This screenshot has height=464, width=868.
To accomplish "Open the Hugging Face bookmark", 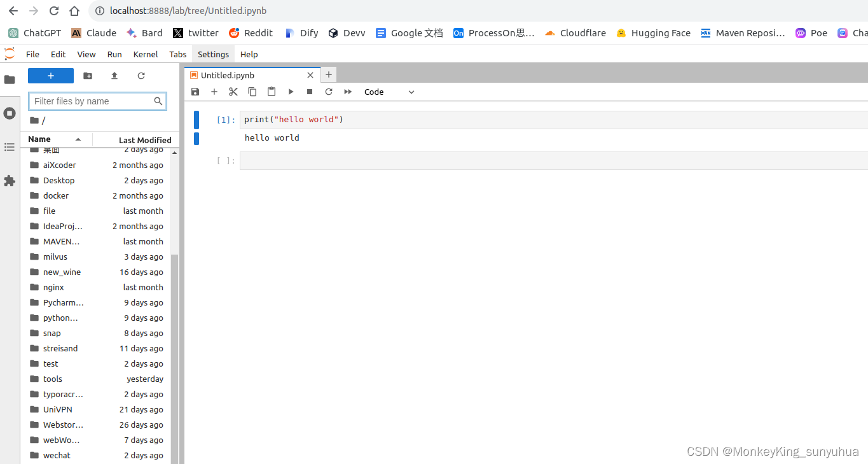I will 653,33.
